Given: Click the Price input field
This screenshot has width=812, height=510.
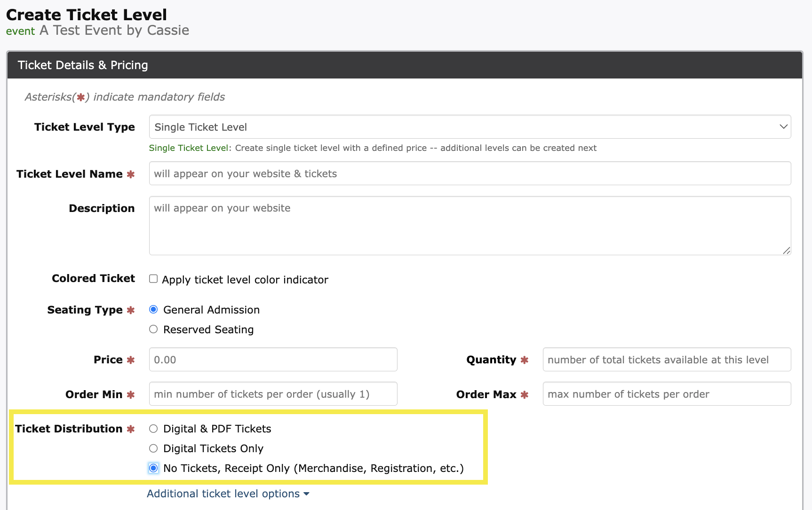Looking at the screenshot, I should coord(273,360).
